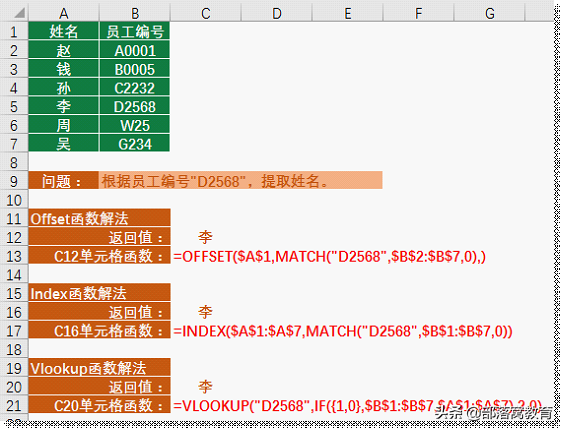565x432 pixels.
Task: Select cell B5 containing D2568
Action: [x=134, y=106]
